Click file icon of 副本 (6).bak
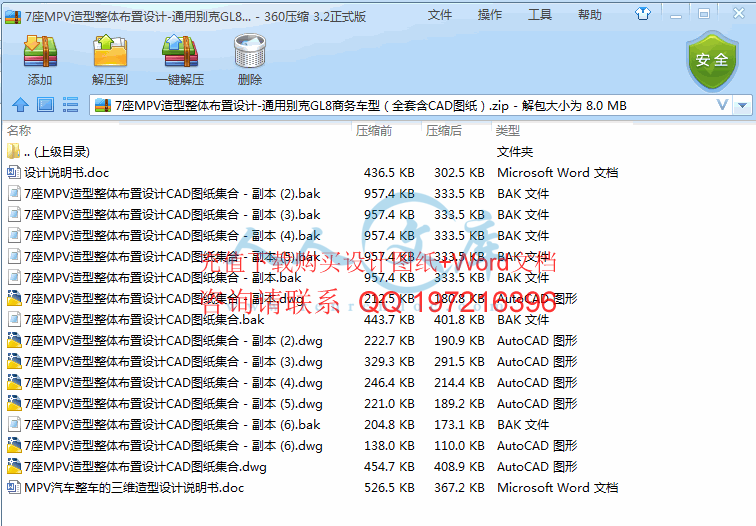 (14, 424)
